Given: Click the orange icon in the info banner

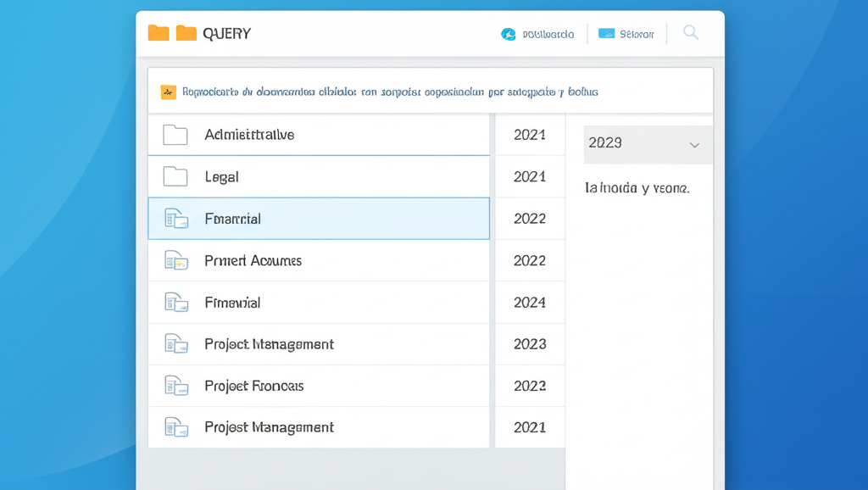Looking at the screenshot, I should [168, 92].
